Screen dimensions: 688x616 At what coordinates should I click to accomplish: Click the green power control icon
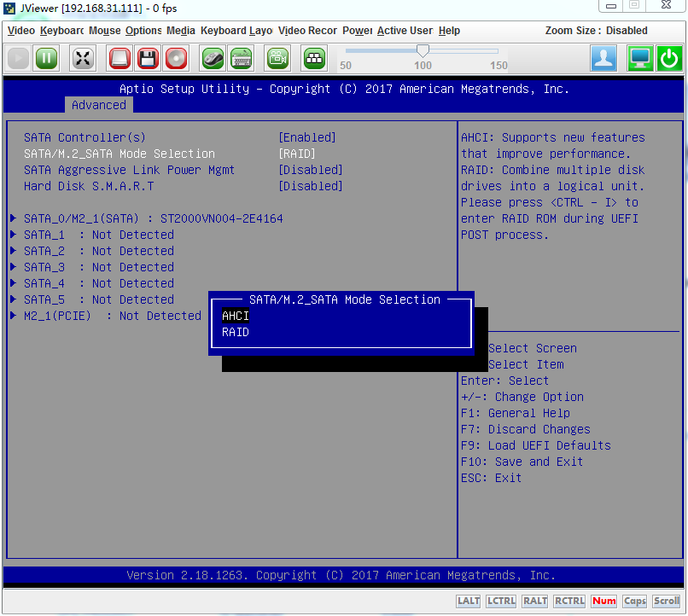668,58
